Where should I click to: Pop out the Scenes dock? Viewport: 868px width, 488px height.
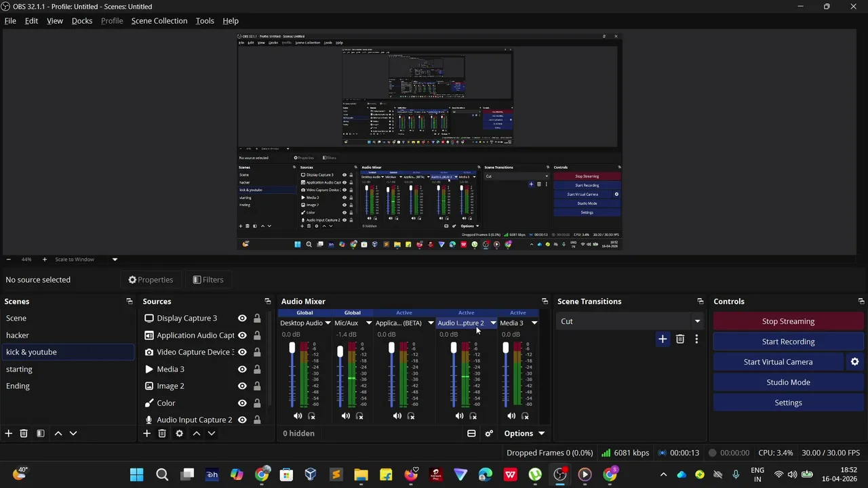click(129, 301)
